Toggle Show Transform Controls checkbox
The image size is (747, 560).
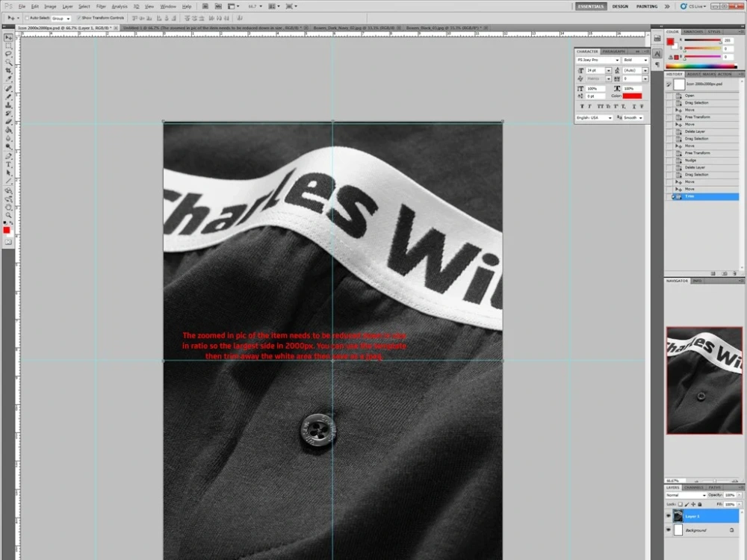pos(78,18)
